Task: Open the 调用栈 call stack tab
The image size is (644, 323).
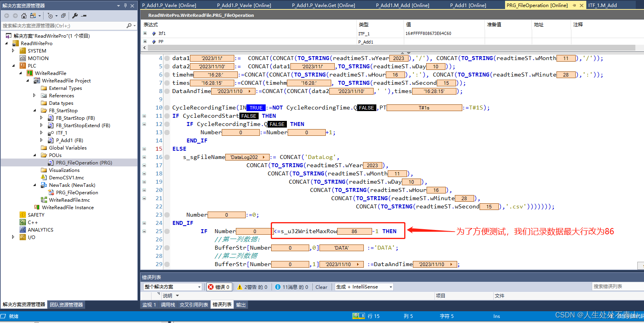Action: (x=168, y=305)
